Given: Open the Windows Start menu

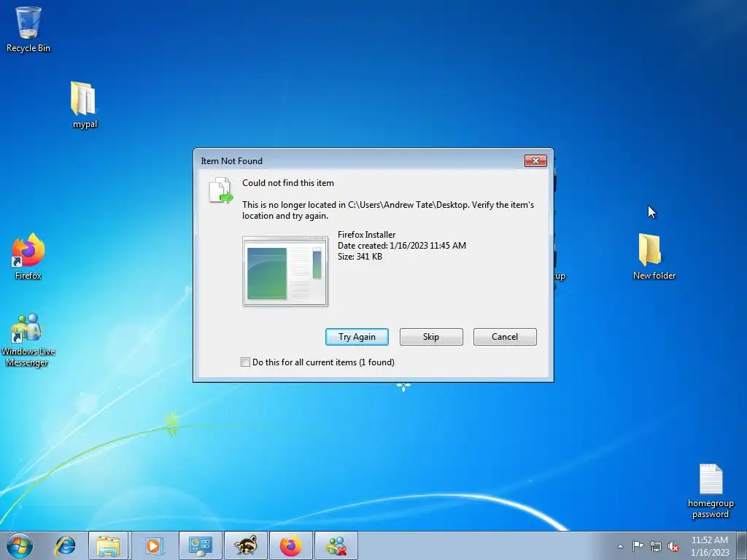Looking at the screenshot, I should (20, 545).
